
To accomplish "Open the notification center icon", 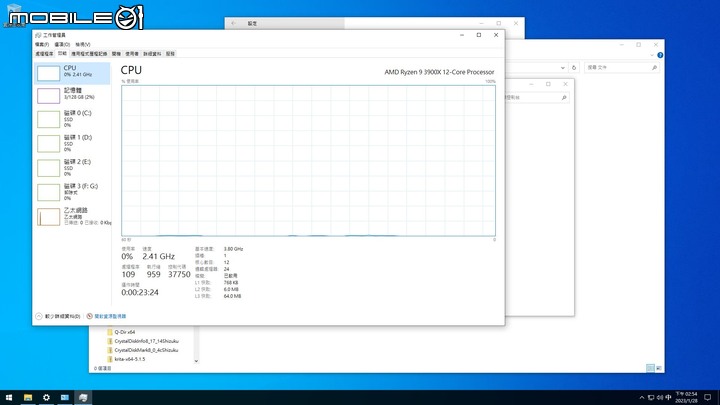I will tap(708, 398).
